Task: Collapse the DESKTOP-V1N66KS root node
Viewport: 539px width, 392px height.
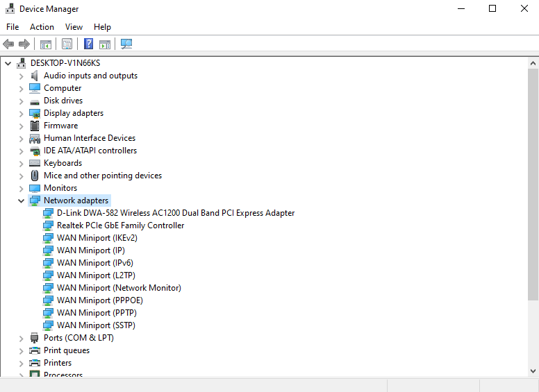Action: [8, 64]
